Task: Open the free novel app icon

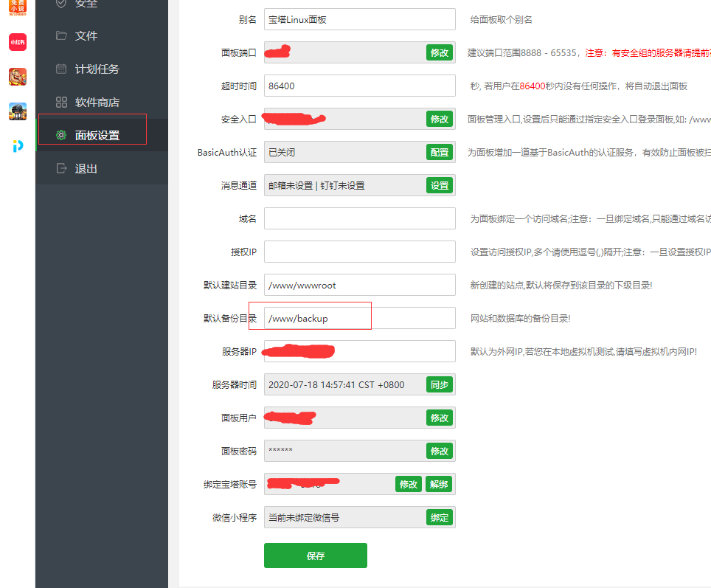Action: 18,7
